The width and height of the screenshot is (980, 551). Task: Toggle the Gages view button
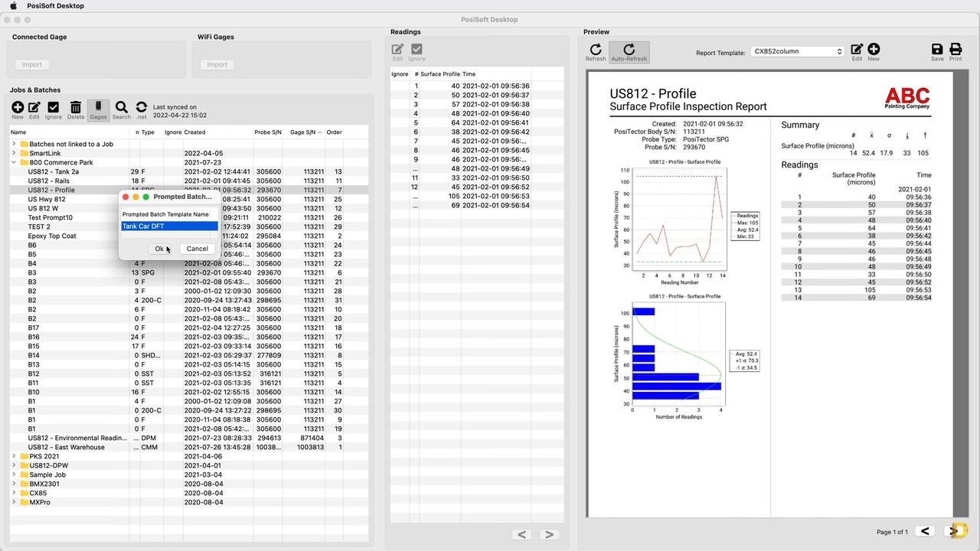pos(98,108)
